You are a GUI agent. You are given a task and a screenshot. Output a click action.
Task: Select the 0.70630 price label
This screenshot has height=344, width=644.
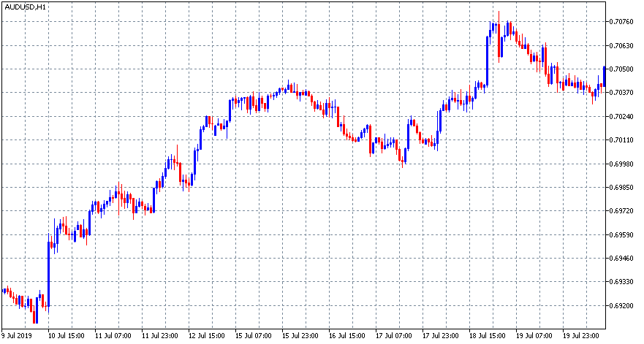pyautogui.click(x=621, y=45)
